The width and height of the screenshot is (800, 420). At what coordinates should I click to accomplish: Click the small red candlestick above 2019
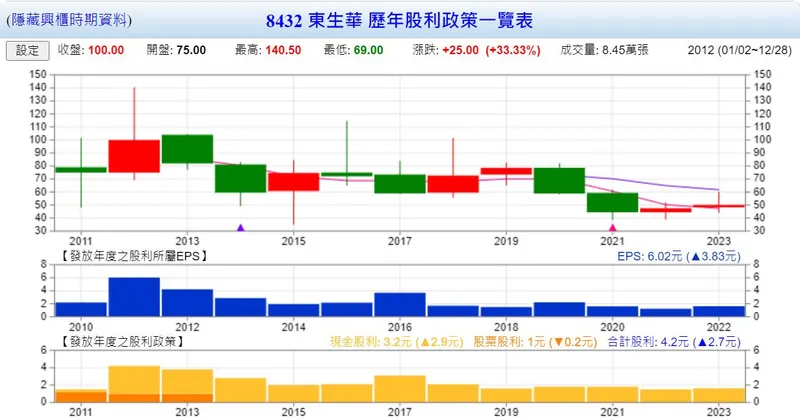click(x=506, y=171)
